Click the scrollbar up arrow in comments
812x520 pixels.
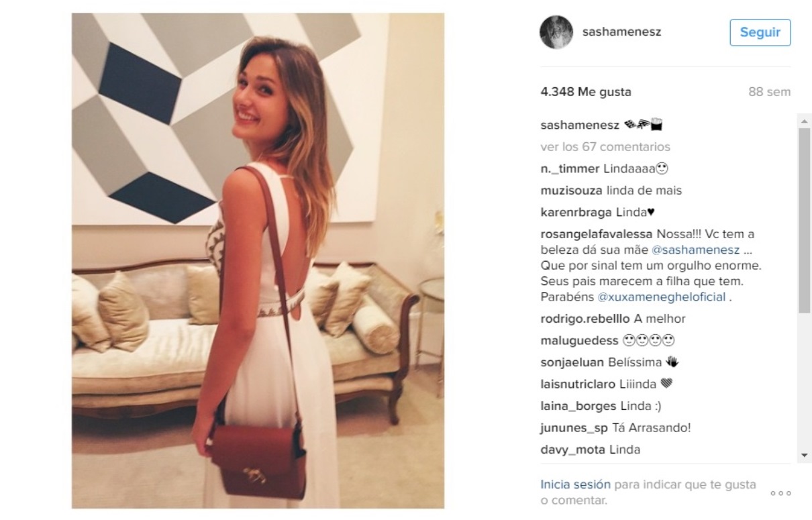805,120
